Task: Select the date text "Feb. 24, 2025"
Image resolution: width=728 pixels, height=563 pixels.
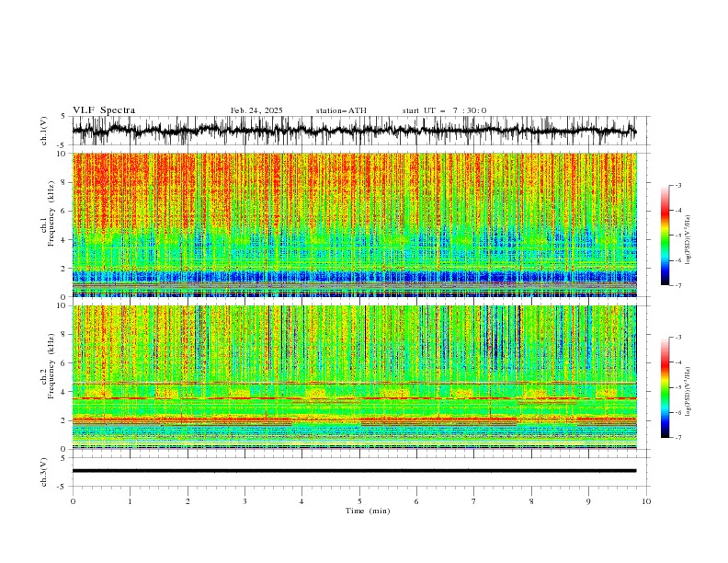Action: (x=256, y=110)
